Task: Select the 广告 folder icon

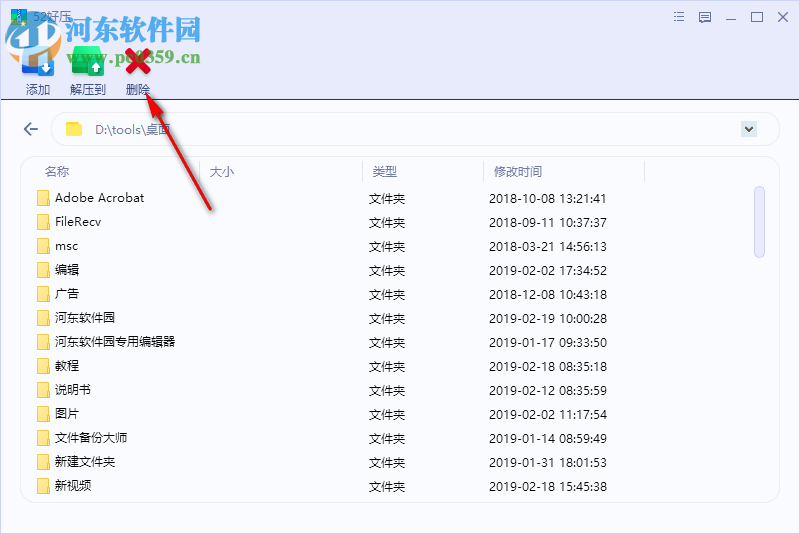Action: (x=43, y=294)
